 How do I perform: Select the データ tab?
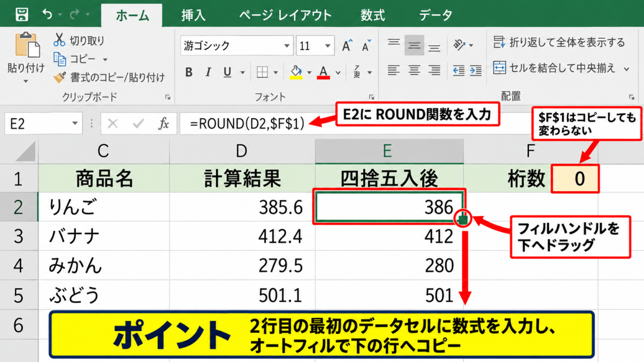[436, 15]
